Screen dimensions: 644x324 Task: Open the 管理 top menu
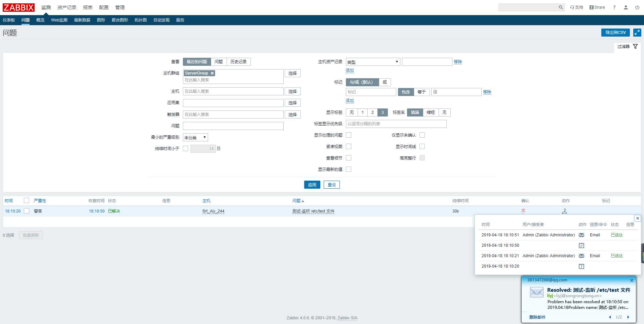pos(120,7)
